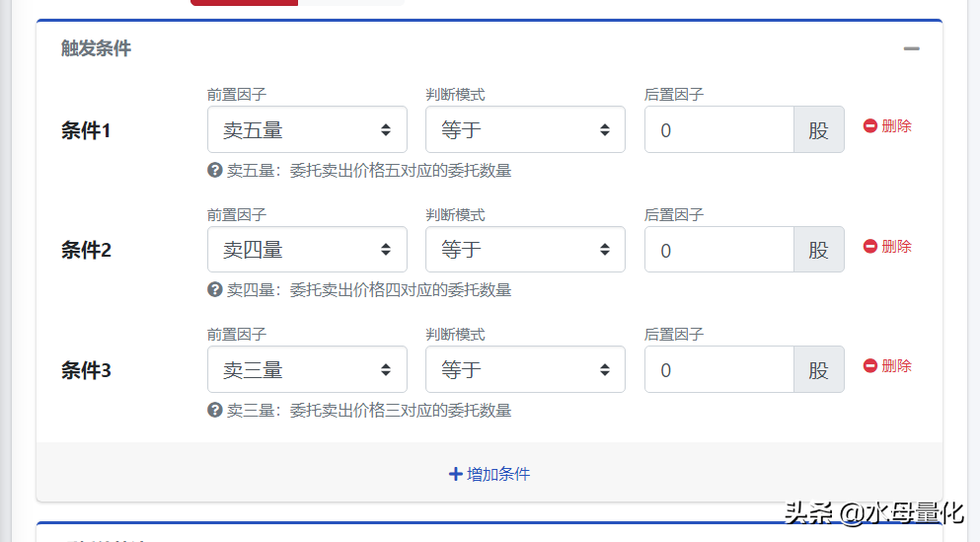Image resolution: width=980 pixels, height=542 pixels.
Task: Delete 条件1 with 删除 button
Action: coord(887,126)
